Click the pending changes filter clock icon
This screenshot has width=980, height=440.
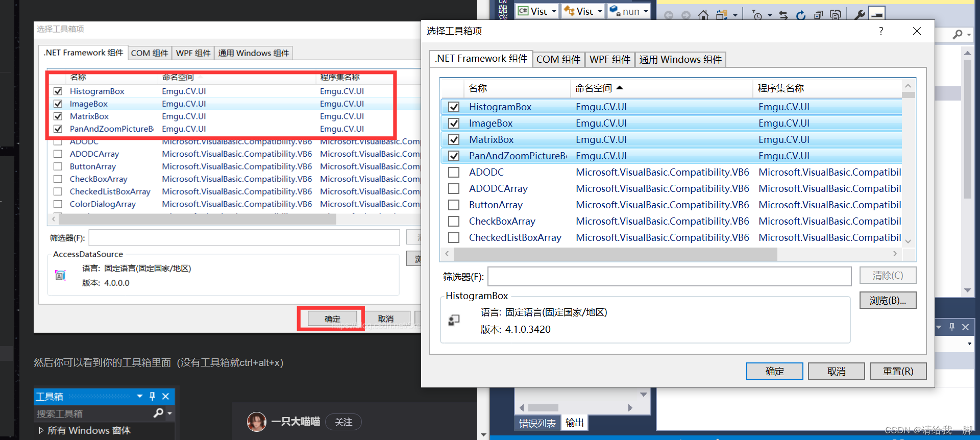pos(757,15)
